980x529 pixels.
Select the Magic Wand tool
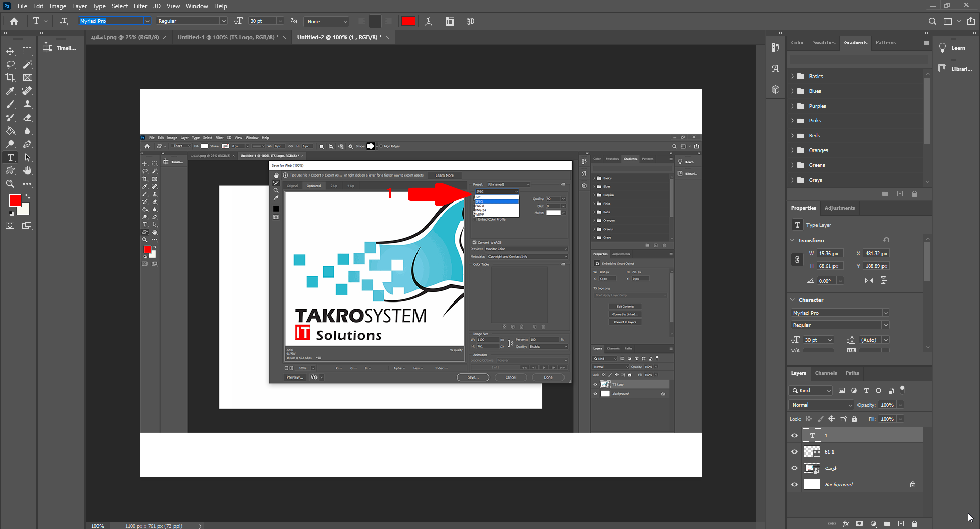tap(28, 64)
